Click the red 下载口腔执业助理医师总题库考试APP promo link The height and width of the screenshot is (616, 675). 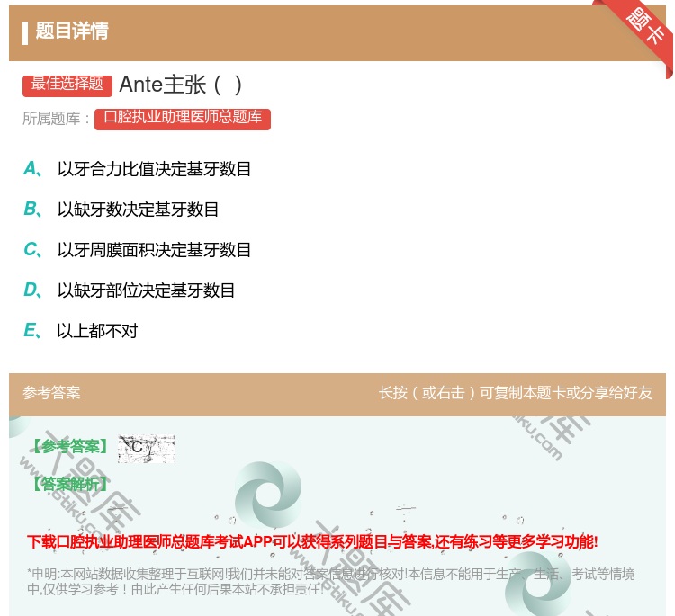click(312, 541)
